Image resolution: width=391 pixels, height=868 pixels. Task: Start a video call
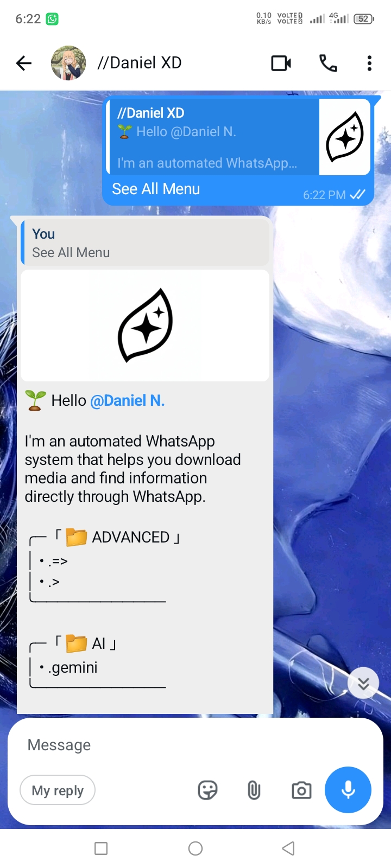coord(281,63)
